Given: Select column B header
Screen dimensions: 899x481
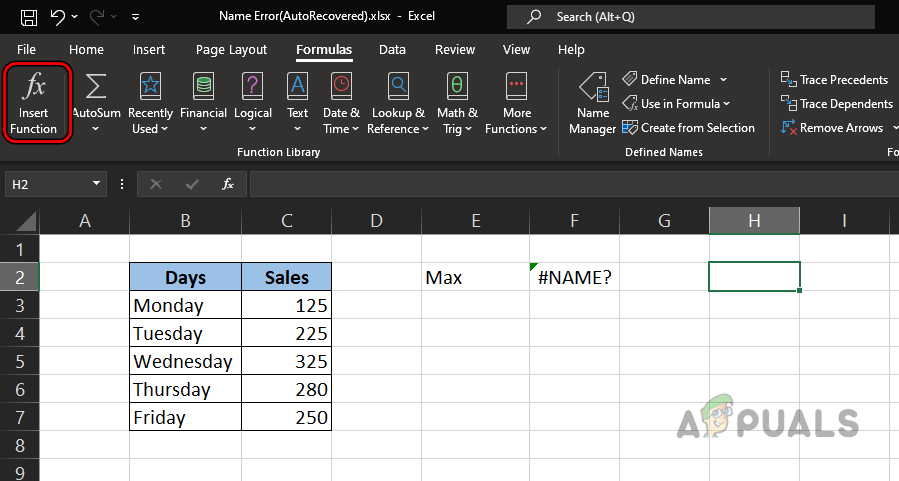Looking at the screenshot, I should pos(186,221).
